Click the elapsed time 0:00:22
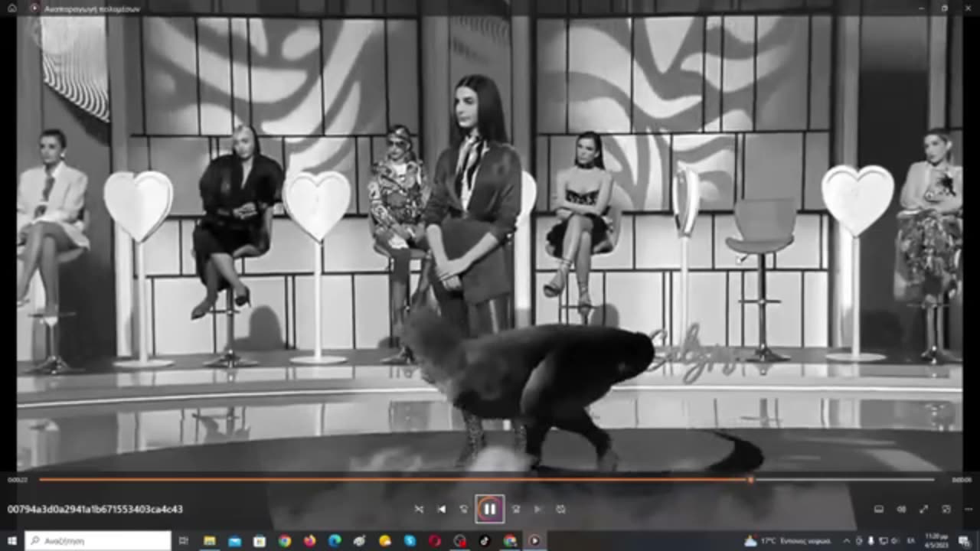The height and width of the screenshot is (551, 980). pos(17,480)
